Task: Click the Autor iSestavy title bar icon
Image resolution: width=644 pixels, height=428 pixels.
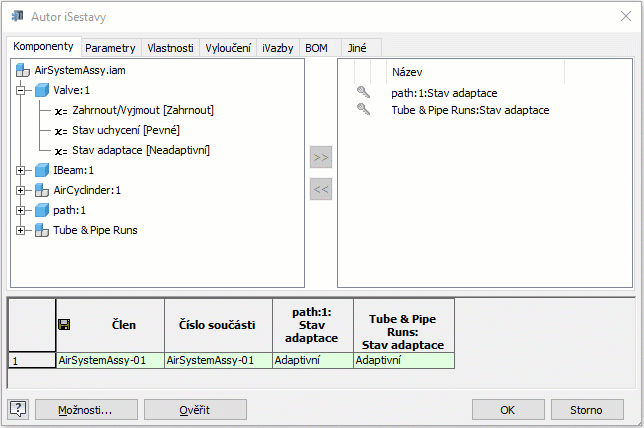Action: [x=18, y=16]
